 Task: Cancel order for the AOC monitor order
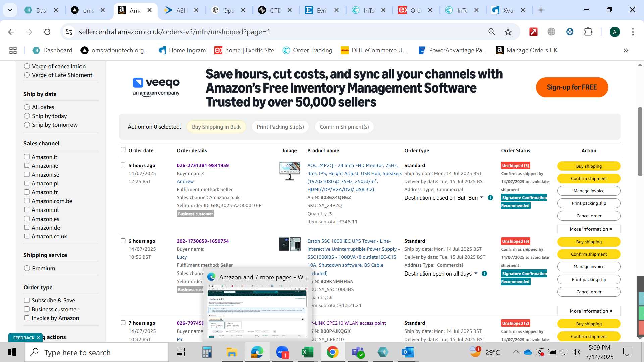589,216
